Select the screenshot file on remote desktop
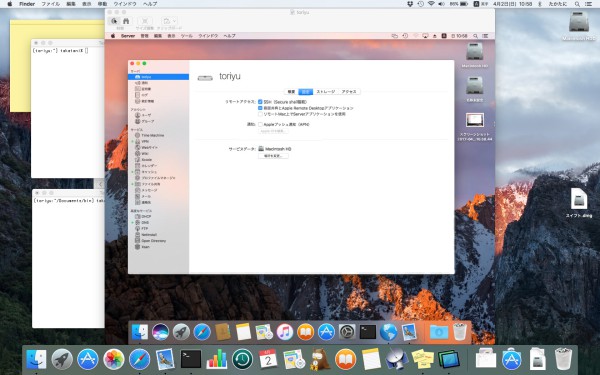 (474, 127)
